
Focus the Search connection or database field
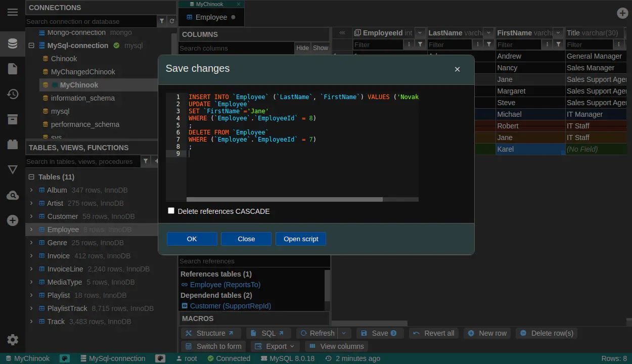(91, 21)
